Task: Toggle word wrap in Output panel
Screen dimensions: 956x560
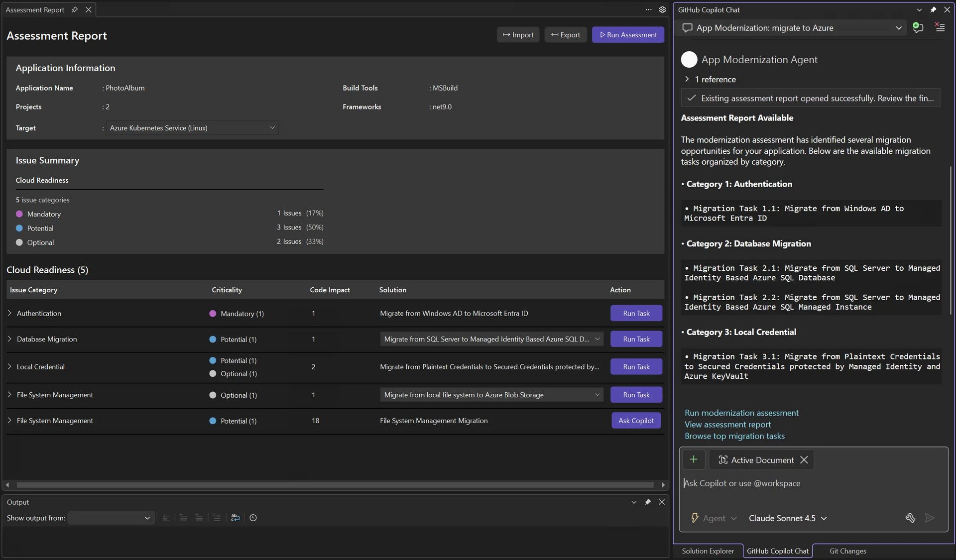Action: (235, 518)
